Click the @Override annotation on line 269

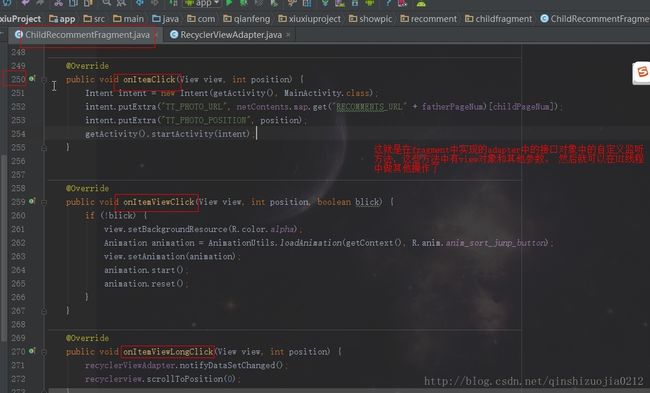coord(87,338)
